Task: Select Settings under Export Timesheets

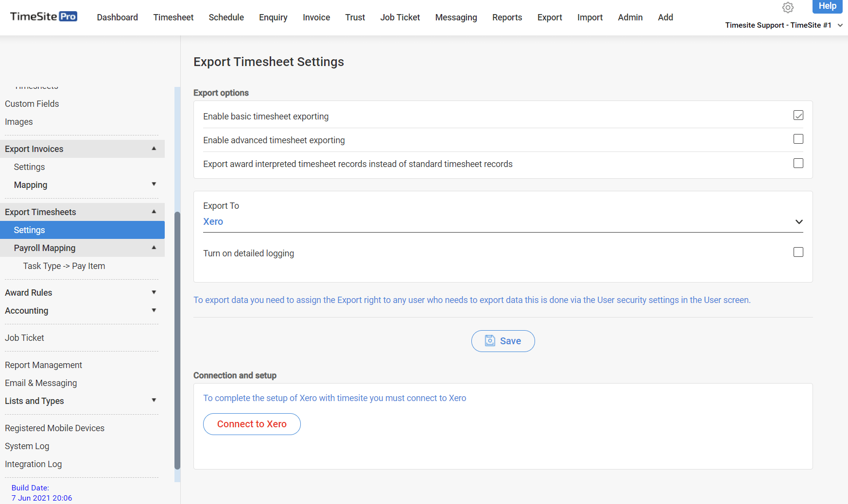Action: 82,230
